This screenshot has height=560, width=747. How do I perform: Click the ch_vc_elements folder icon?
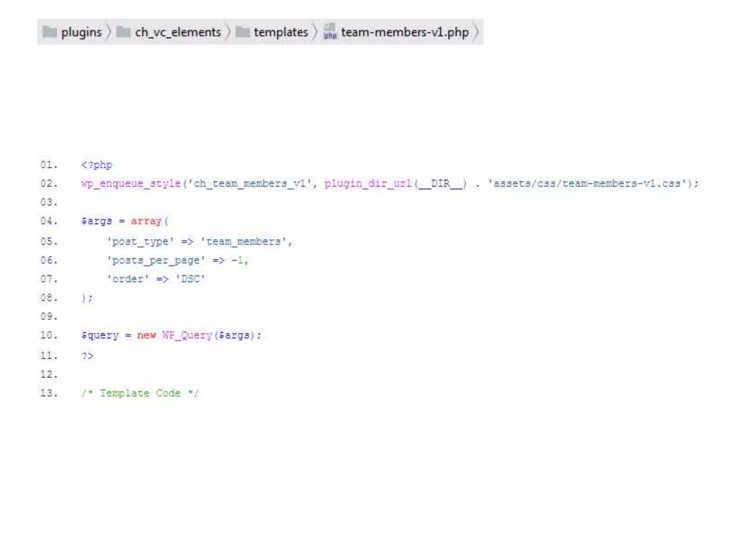pos(123,32)
